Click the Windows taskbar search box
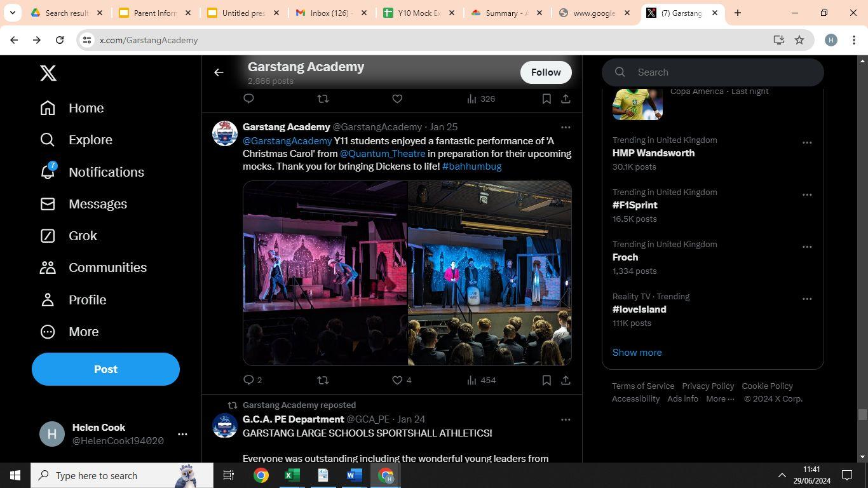Image resolution: width=868 pixels, height=488 pixels. (122, 475)
